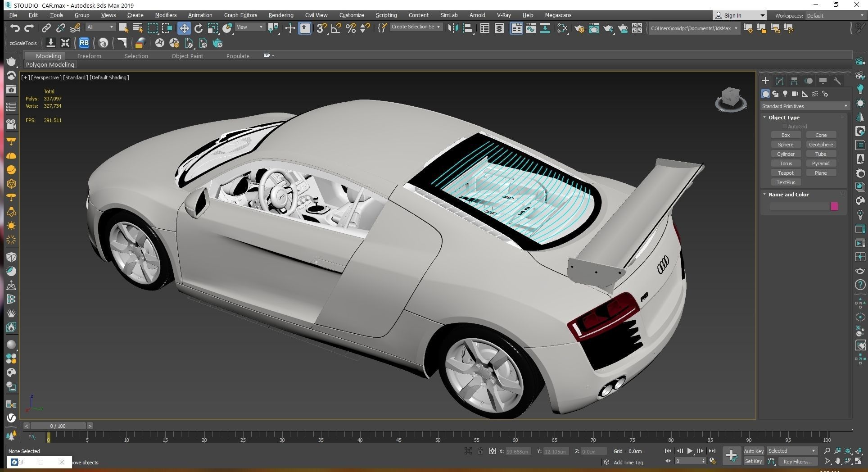Open the Modifiers menu
Image resolution: width=868 pixels, height=472 pixels.
pyautogui.click(x=166, y=15)
